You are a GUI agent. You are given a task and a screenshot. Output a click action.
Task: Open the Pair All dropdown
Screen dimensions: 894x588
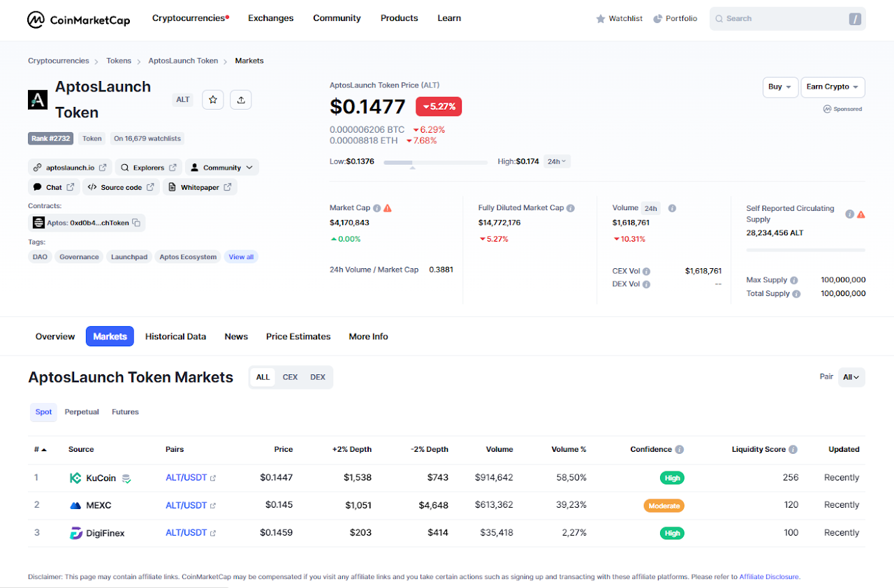851,377
